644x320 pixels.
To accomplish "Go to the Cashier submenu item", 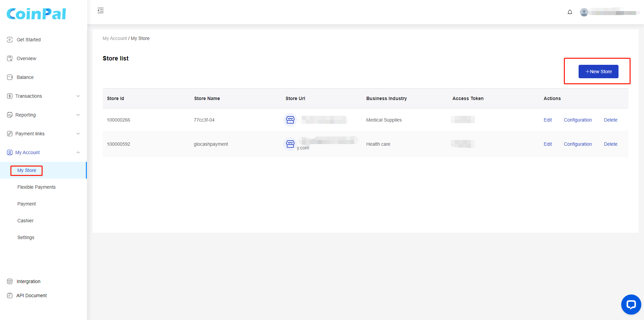I will pyautogui.click(x=25, y=221).
